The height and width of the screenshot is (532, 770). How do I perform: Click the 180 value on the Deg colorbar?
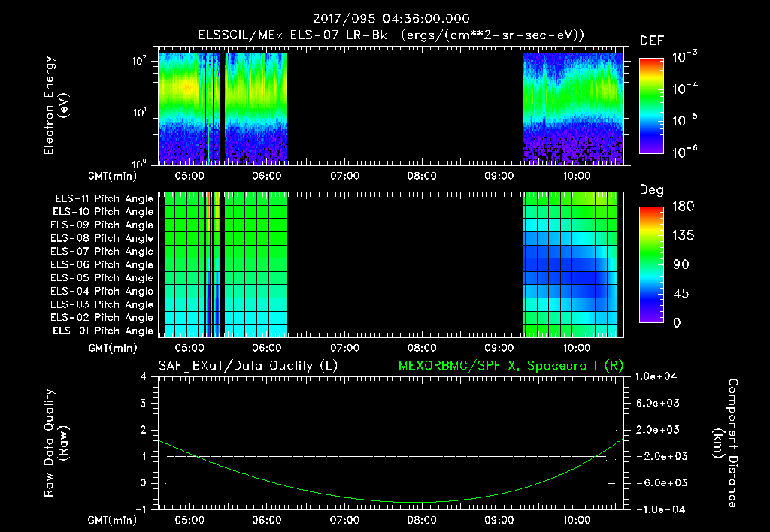(x=683, y=207)
